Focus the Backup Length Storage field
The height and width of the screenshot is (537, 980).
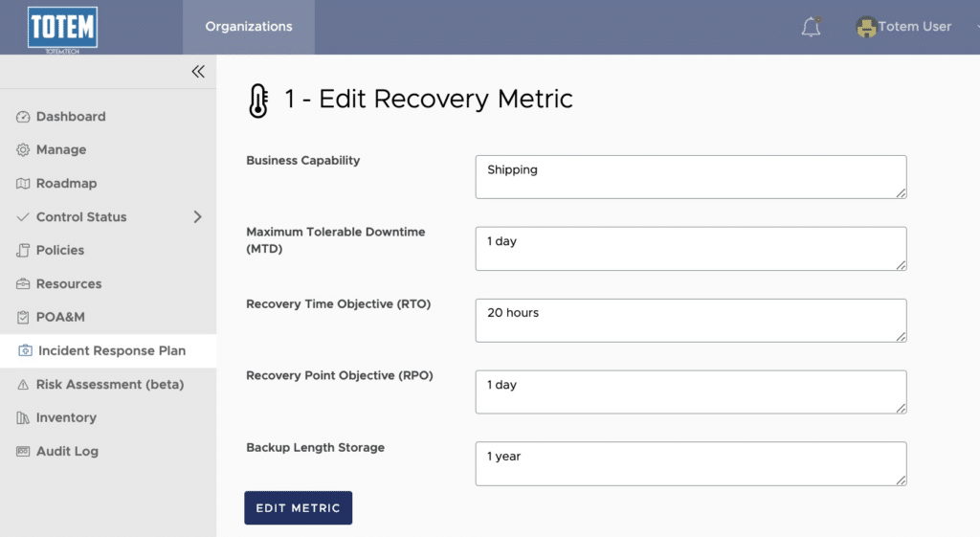point(691,464)
